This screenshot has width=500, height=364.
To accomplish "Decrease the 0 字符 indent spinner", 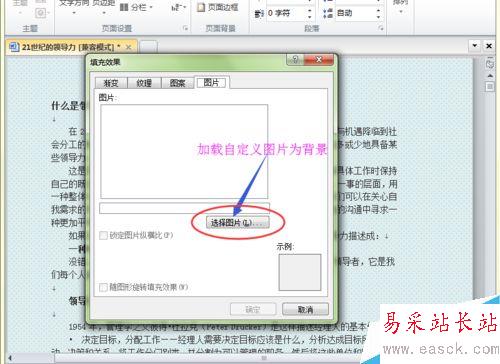I will pos(310,17).
